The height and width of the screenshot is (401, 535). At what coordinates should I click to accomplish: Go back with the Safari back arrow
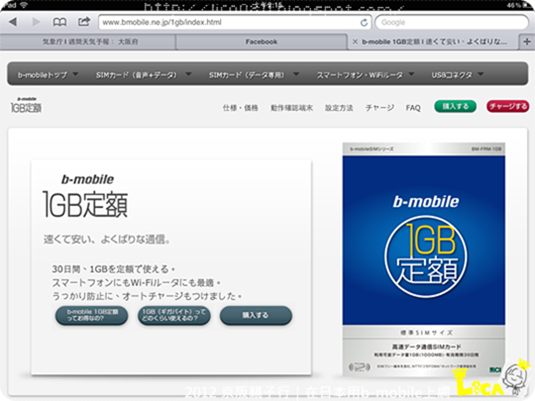(x=13, y=22)
